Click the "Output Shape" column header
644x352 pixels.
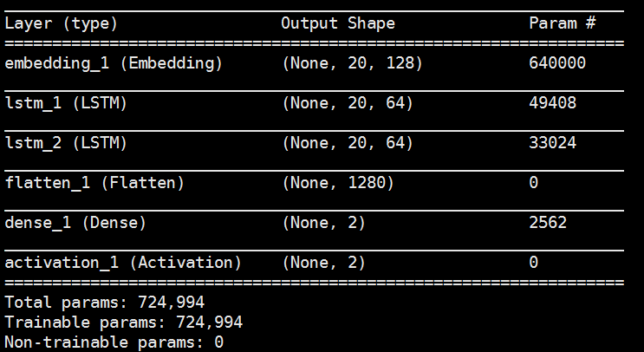(x=337, y=23)
